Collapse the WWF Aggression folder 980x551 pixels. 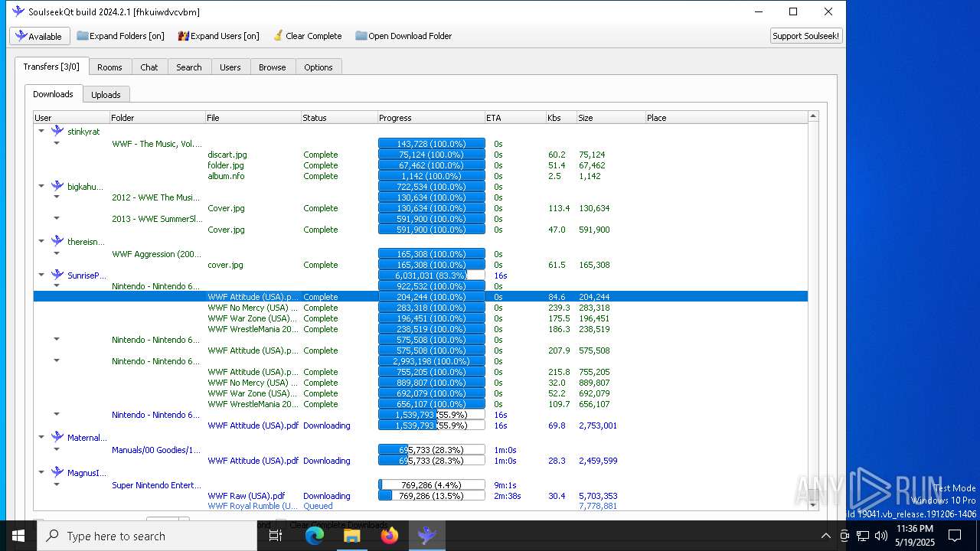click(x=57, y=253)
